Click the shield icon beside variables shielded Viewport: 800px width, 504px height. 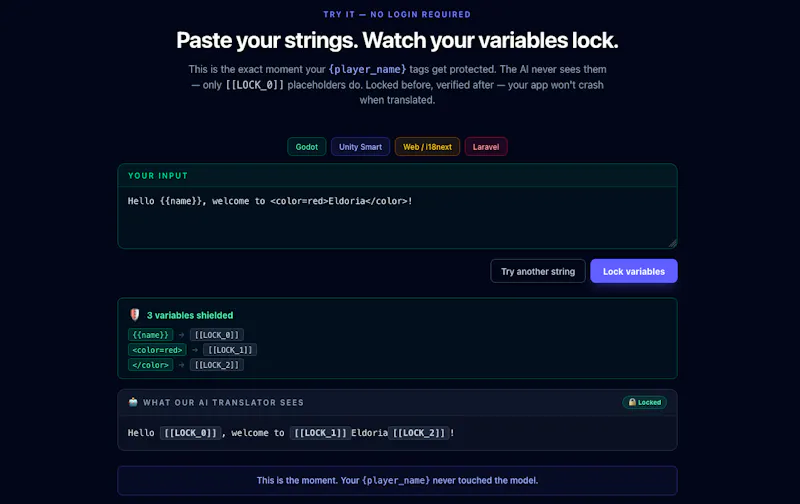[x=135, y=315]
